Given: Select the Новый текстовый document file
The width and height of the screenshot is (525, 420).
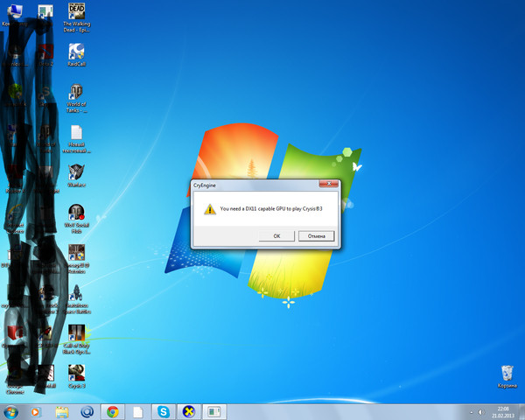Looking at the screenshot, I should pyautogui.click(x=77, y=139).
